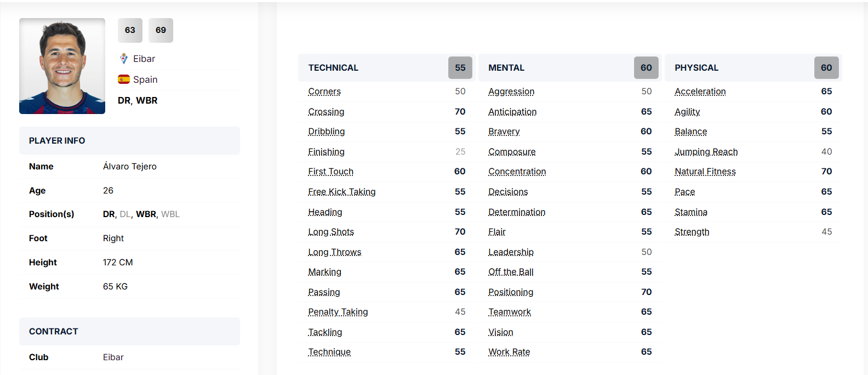
Task: Click the Mental score badge 60
Action: coord(646,68)
